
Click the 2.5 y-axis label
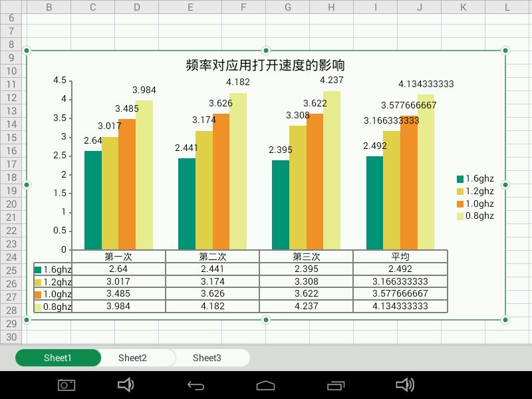[60, 156]
